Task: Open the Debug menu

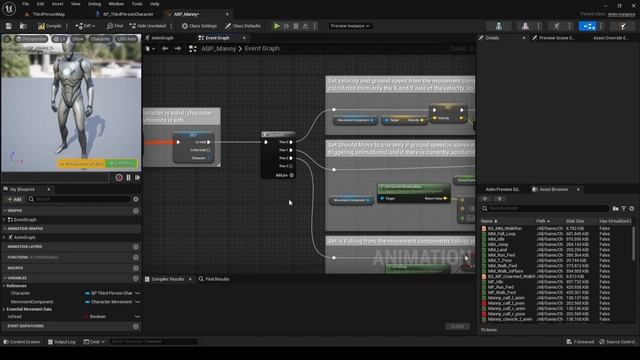Action: click(94, 4)
